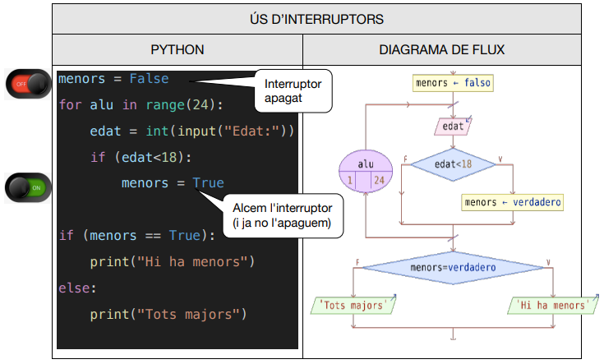Click the 'for alu in range(24):' line
Image resolution: width=604 pixels, height=364 pixels.
coord(141,105)
